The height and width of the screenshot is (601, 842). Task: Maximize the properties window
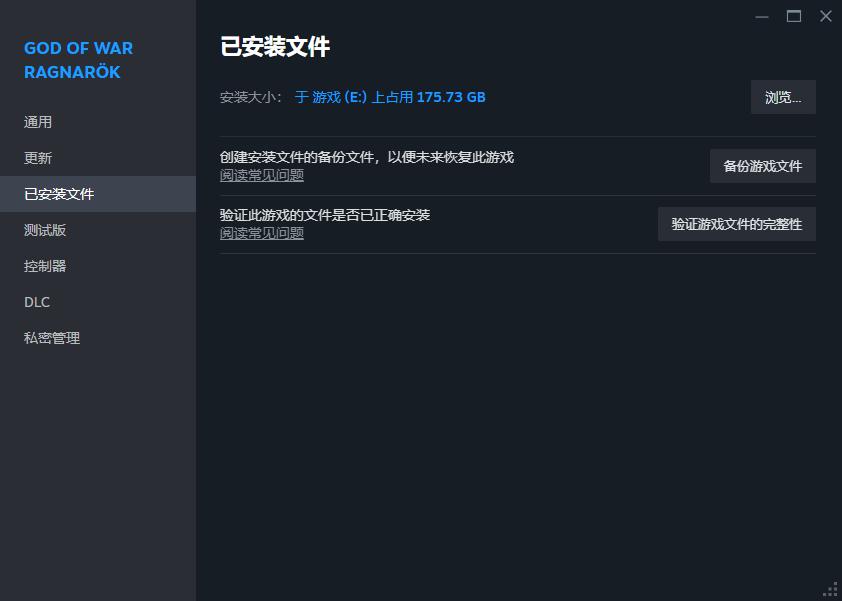coord(794,17)
